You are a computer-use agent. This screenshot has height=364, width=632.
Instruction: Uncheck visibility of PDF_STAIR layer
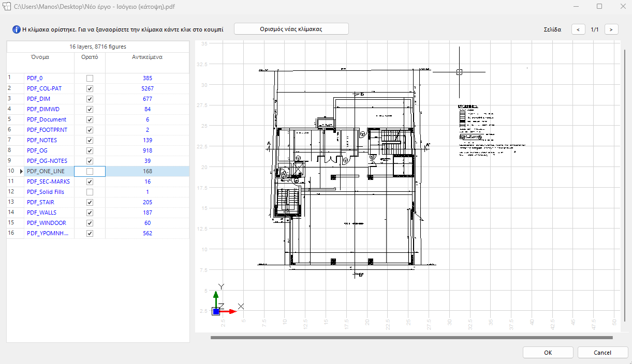pyautogui.click(x=89, y=202)
